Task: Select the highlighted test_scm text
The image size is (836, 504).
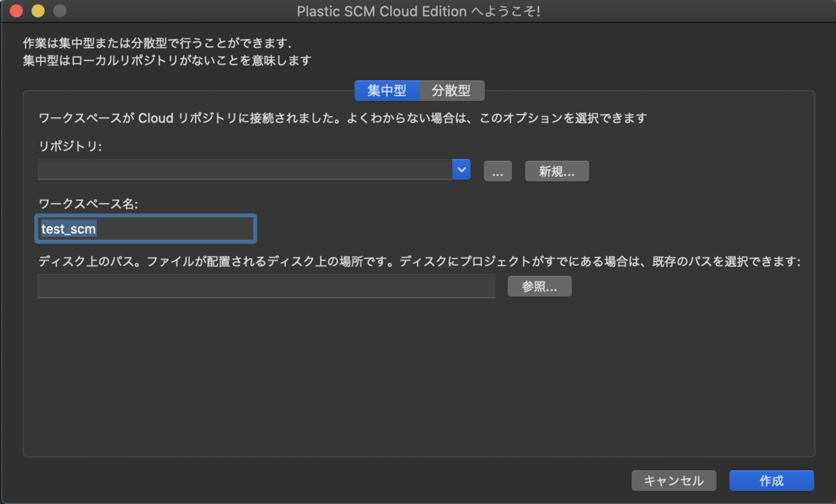Action: pyautogui.click(x=68, y=228)
